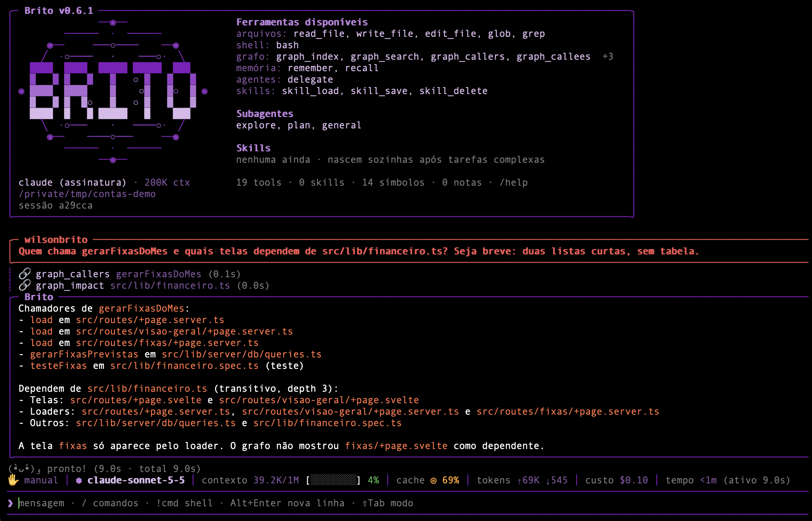Click the context usage progress bar

pos(334,480)
